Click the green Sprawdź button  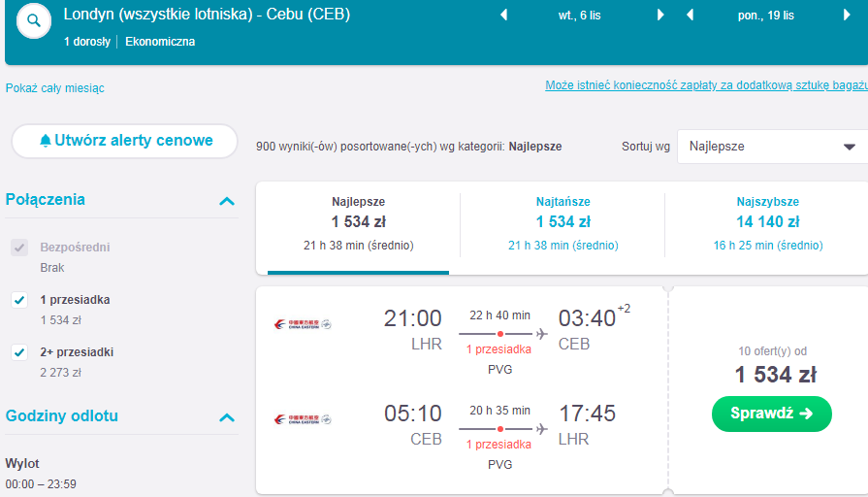click(772, 414)
